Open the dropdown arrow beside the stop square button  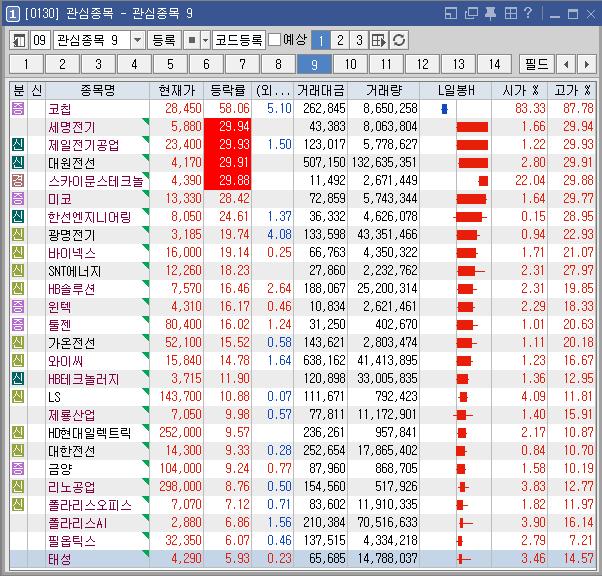pos(205,40)
